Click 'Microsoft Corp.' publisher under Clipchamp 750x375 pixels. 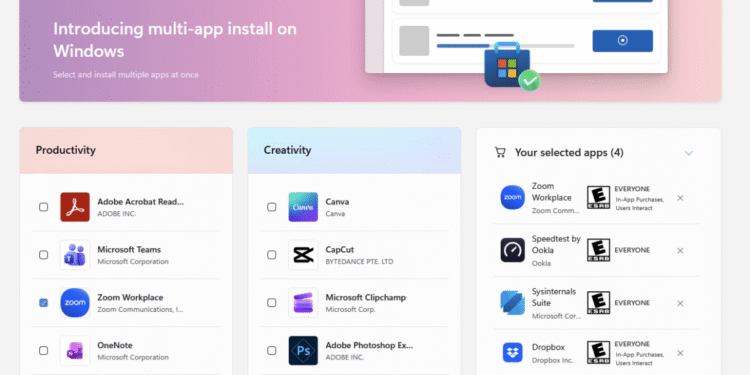351,309
